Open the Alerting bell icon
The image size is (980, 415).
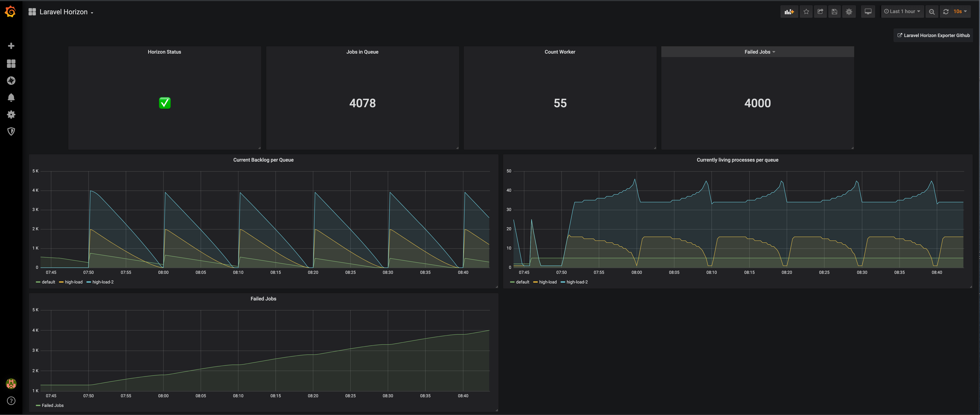click(11, 98)
